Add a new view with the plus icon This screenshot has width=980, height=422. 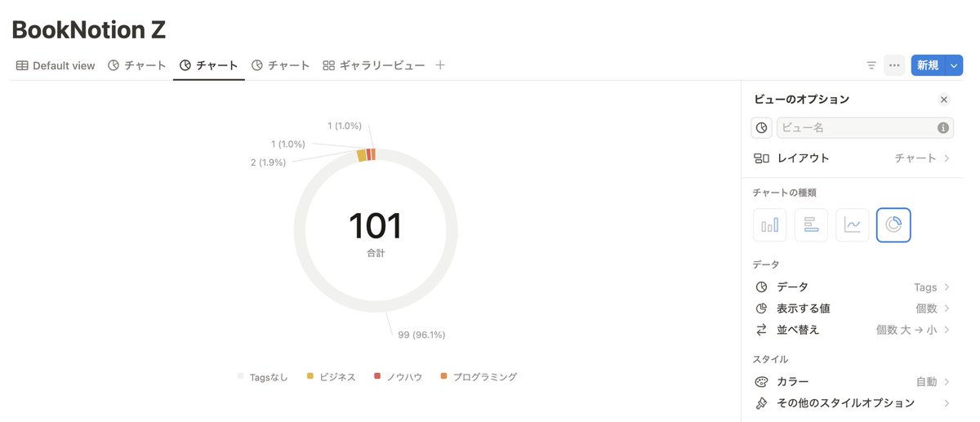[x=440, y=65]
